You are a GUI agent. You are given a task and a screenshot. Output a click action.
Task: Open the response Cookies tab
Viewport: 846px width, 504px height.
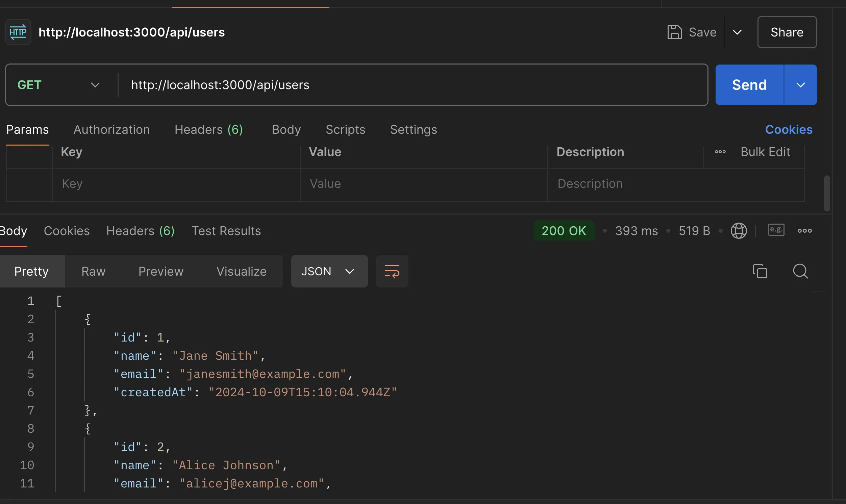[x=67, y=231]
